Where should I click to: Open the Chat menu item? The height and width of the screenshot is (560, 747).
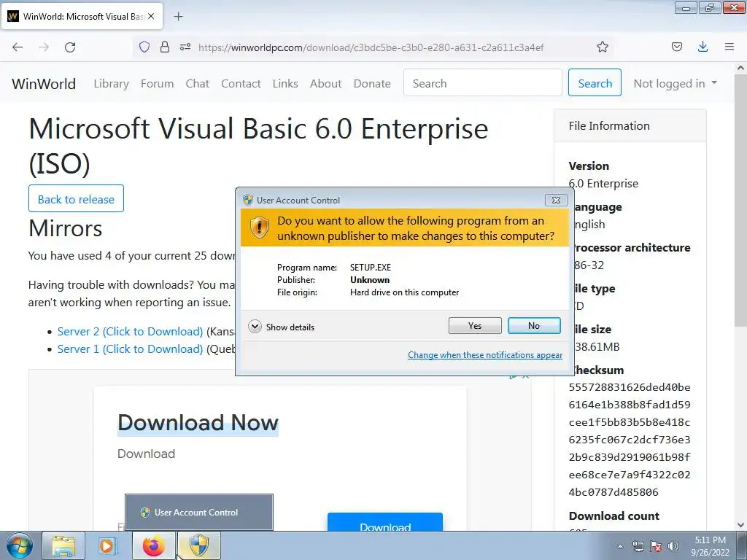(197, 83)
